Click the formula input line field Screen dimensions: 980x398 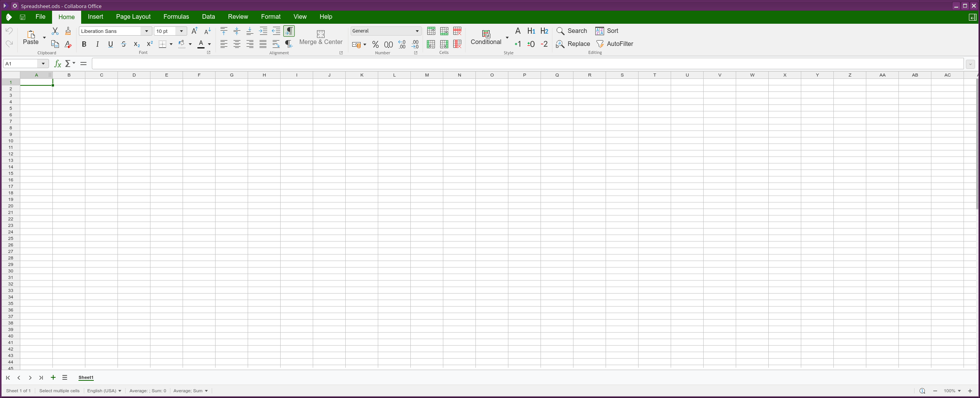point(527,64)
